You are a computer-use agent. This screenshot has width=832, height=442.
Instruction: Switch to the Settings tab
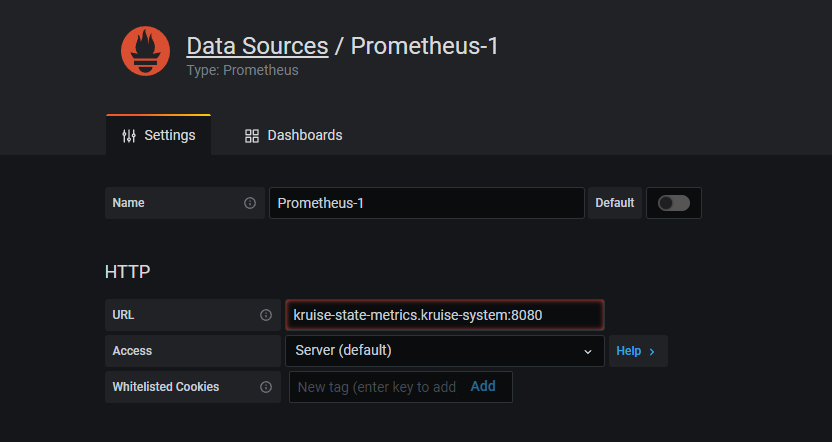(159, 135)
